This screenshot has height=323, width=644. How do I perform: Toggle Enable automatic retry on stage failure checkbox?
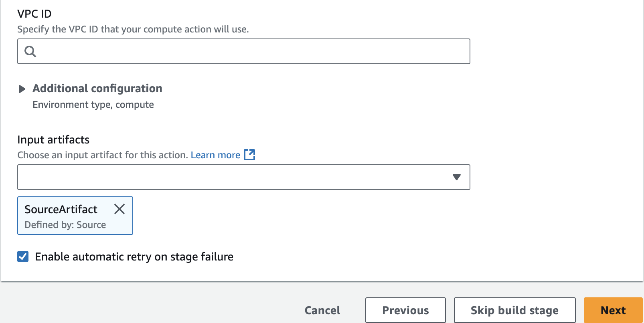[23, 256]
